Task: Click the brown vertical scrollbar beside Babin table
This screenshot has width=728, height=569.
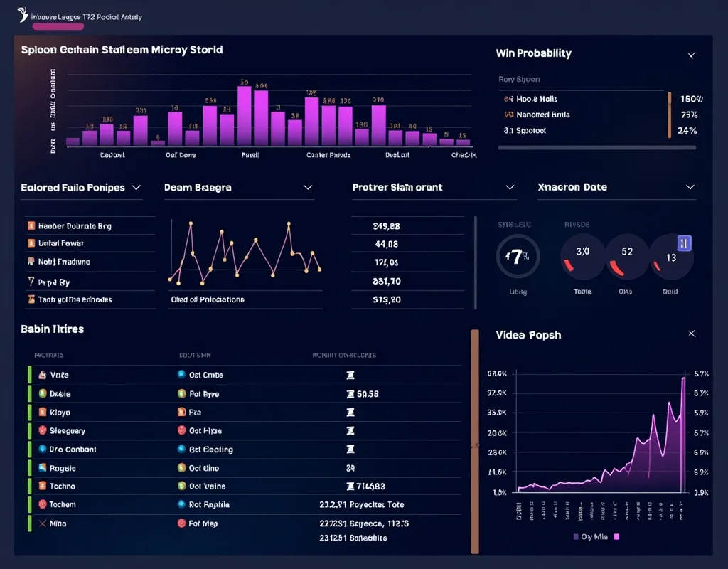Action: 474,441
